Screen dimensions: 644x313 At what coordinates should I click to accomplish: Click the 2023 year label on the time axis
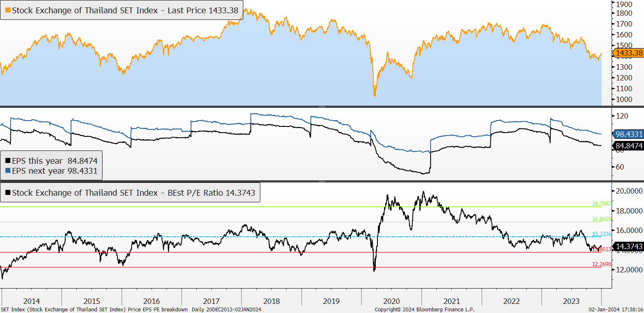pyautogui.click(x=571, y=301)
